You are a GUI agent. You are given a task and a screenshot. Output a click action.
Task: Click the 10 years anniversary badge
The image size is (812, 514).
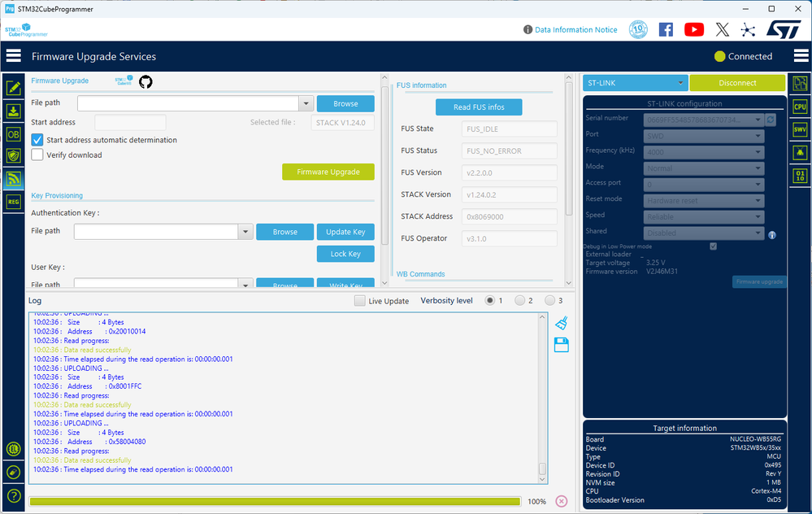tap(638, 29)
